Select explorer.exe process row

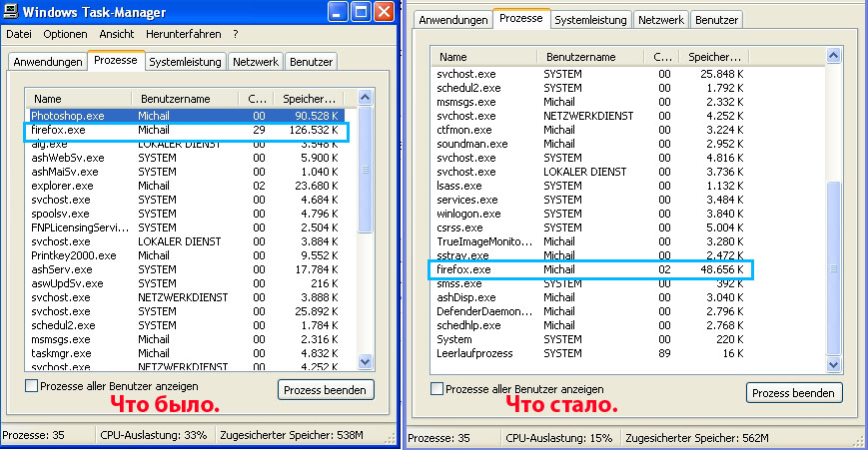point(186,186)
